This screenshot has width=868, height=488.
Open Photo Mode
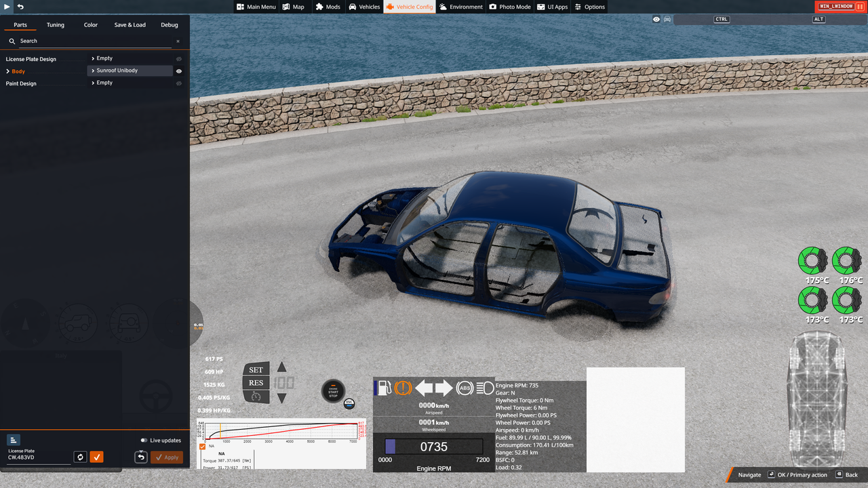510,7
